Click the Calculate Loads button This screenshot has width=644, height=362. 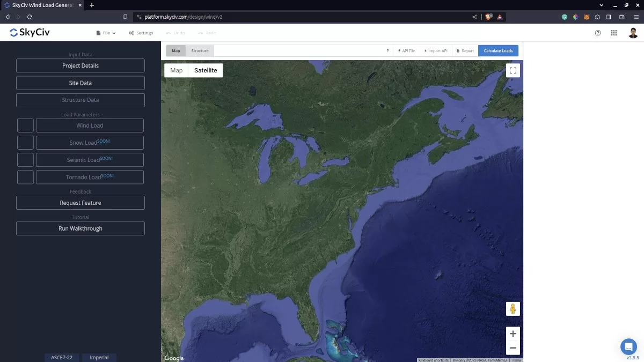point(498,50)
